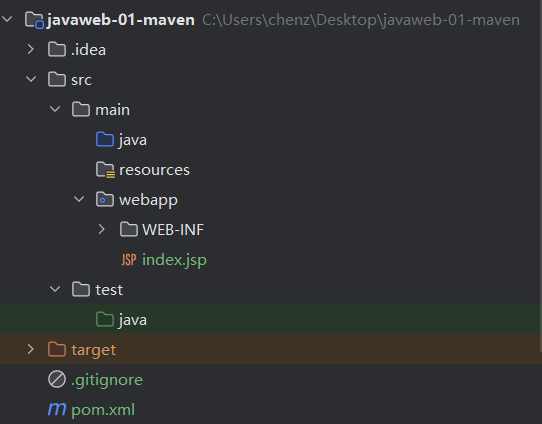The width and height of the screenshot is (542, 424).
Task: Click the Maven pom.xml icon
Action: pos(57,409)
